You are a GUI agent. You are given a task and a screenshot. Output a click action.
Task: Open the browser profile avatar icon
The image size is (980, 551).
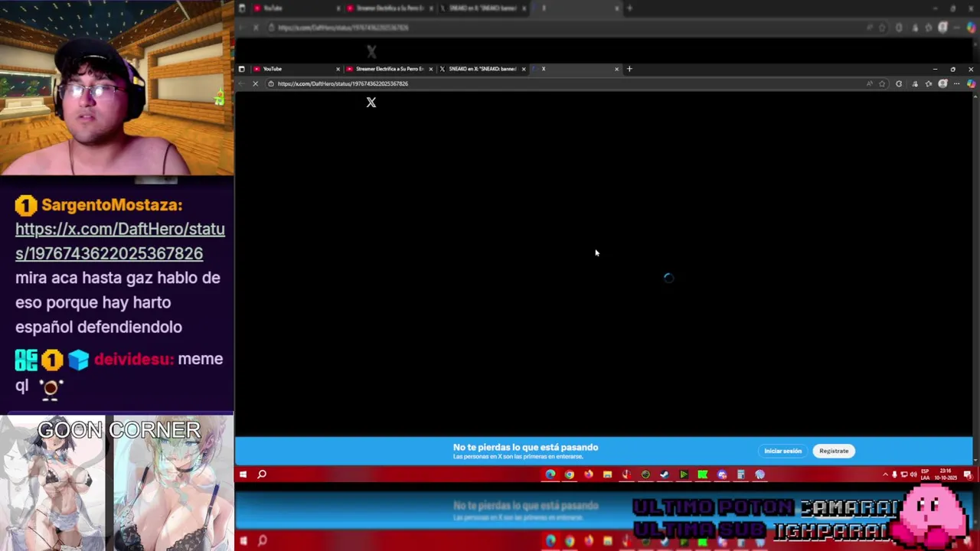coord(943,83)
